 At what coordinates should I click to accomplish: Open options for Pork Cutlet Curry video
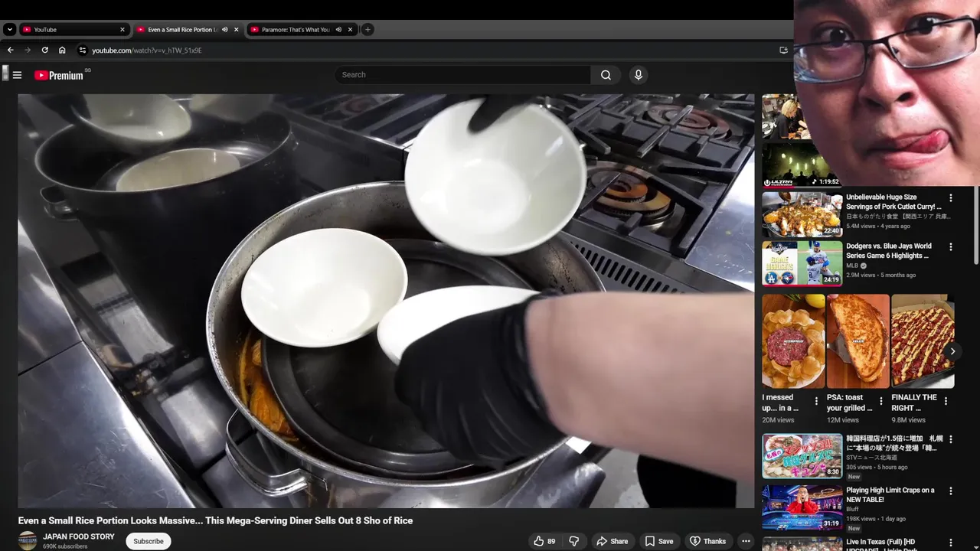951,197
